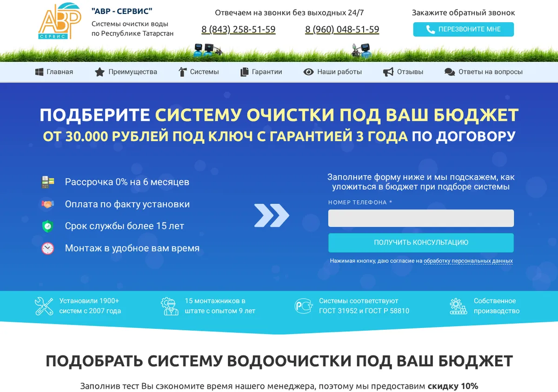Click the ПОЛУЧИТЬ КОНСУЛЬТАЦИЮ button
The image size is (558, 392).
[x=421, y=242]
